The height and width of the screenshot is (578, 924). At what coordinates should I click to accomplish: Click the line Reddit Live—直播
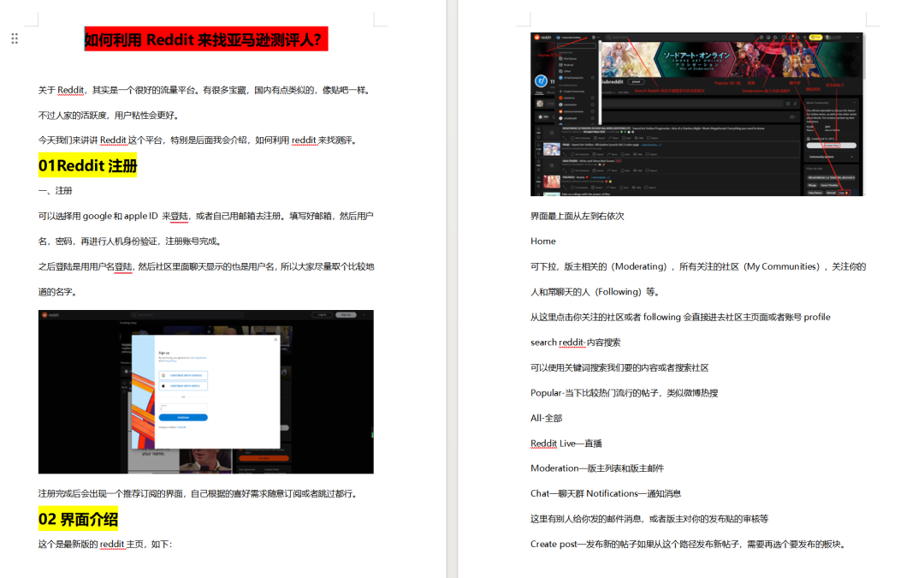(x=566, y=444)
